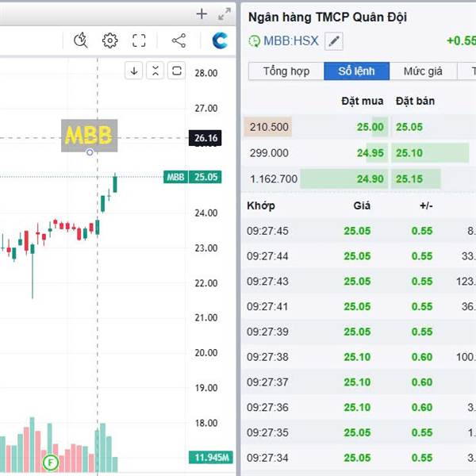Click the ask price 25.10 in order book

click(x=409, y=153)
